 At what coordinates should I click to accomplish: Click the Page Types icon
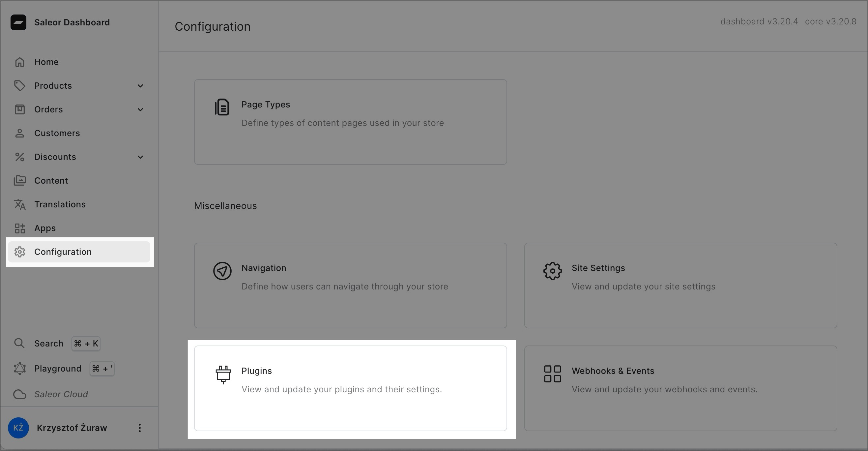pos(221,107)
